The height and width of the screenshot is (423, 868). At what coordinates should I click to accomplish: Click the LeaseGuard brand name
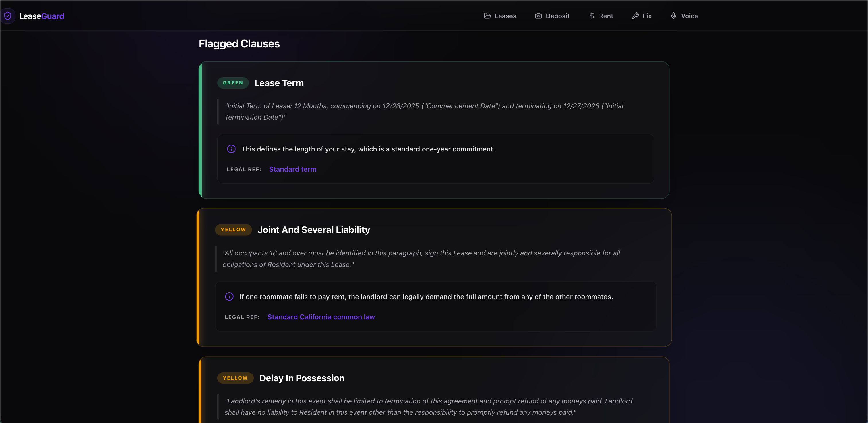click(x=41, y=16)
